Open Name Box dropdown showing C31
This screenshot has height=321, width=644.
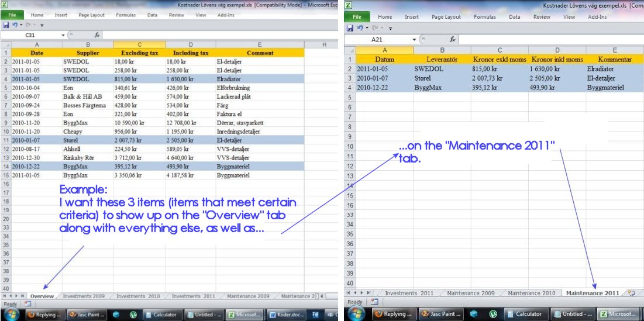pyautogui.click(x=63, y=36)
